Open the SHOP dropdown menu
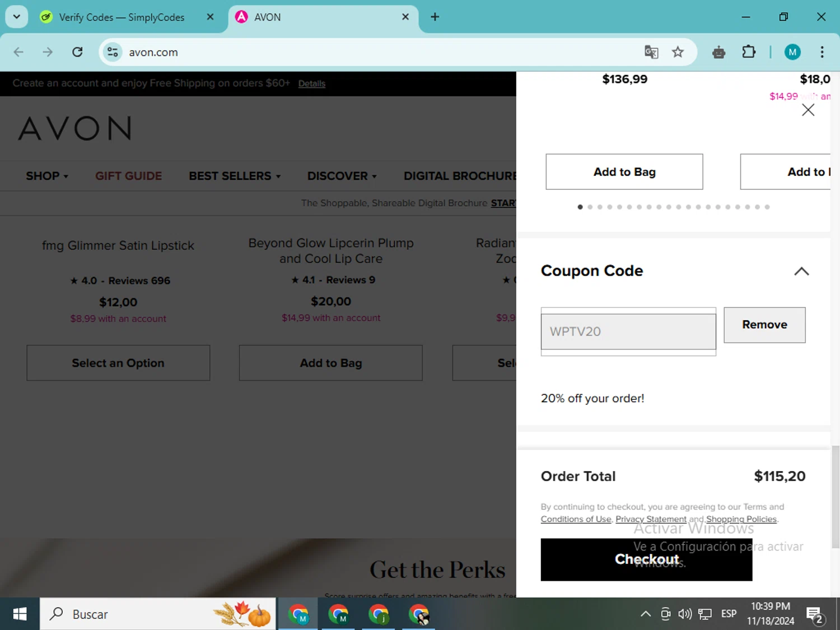840x630 pixels. pos(47,176)
